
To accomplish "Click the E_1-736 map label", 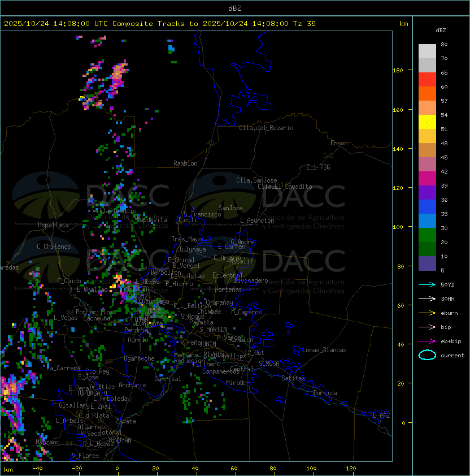I will [x=318, y=167].
